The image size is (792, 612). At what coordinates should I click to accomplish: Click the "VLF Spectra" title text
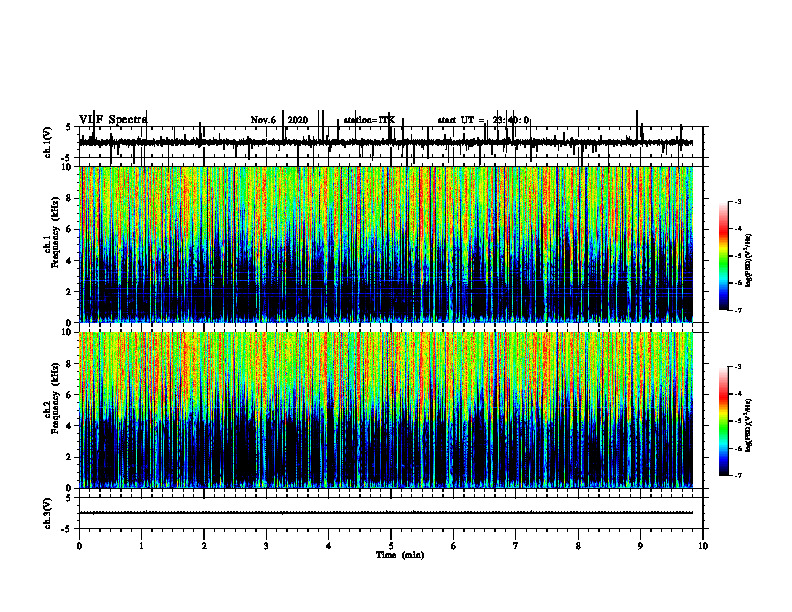[x=113, y=120]
